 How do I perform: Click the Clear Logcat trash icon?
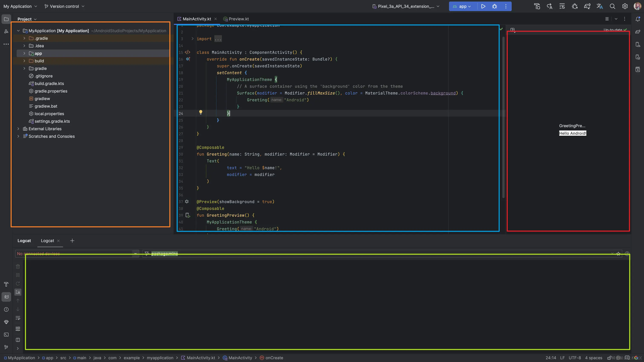pos(18,267)
